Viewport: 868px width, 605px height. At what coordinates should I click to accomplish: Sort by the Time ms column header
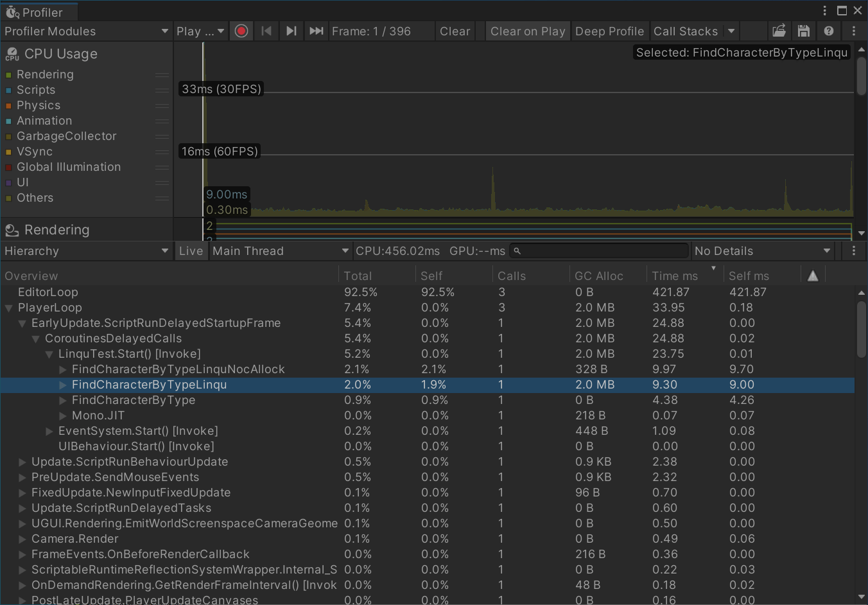point(685,276)
